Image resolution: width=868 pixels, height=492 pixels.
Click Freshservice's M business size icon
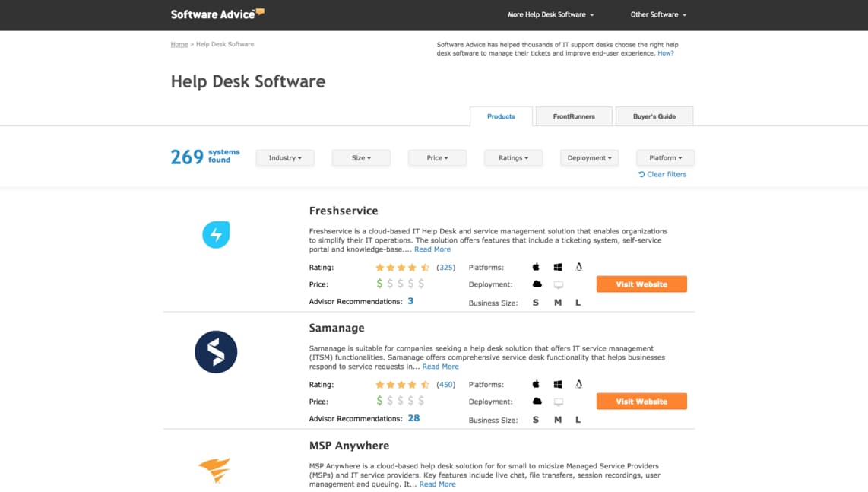(x=558, y=303)
